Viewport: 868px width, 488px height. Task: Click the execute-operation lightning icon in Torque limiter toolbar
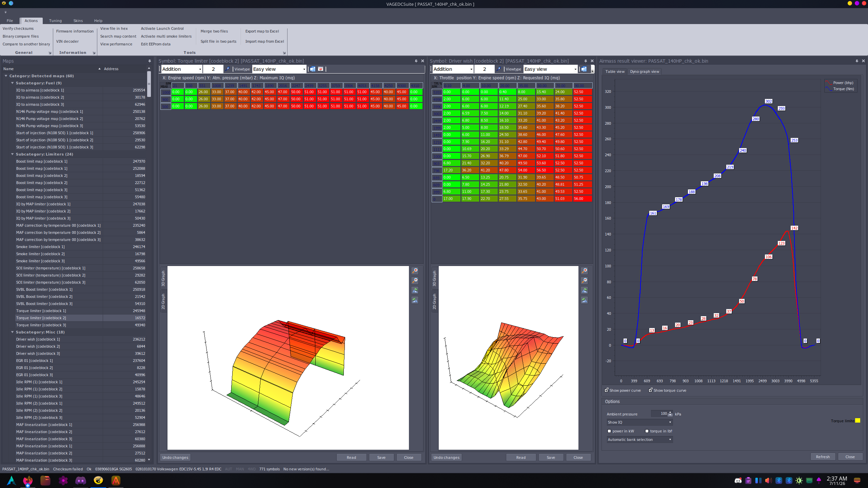[228, 69]
